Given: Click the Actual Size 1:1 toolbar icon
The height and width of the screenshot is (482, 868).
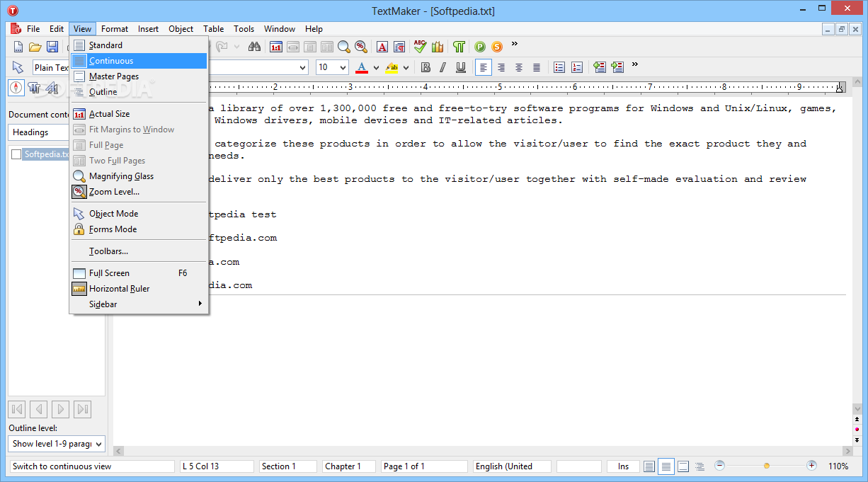Looking at the screenshot, I should (275, 47).
